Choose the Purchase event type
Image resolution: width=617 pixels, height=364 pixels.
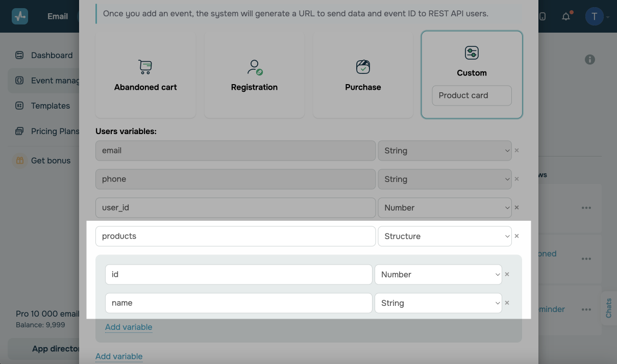363,75
